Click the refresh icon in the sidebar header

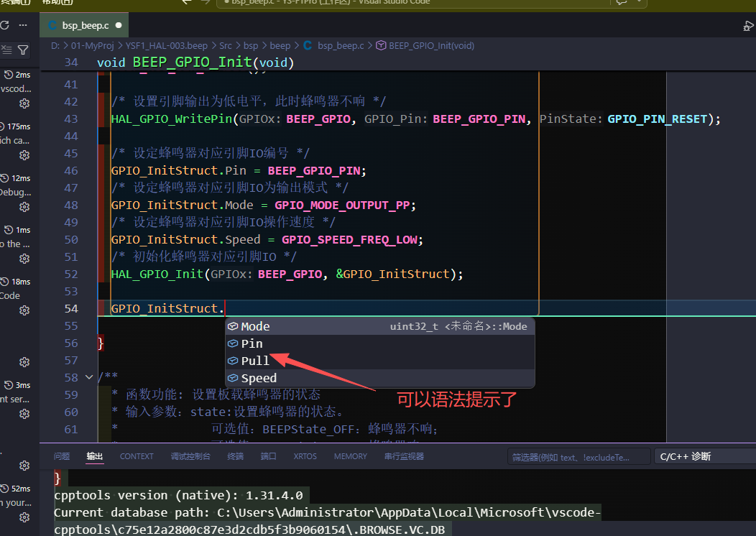5,25
